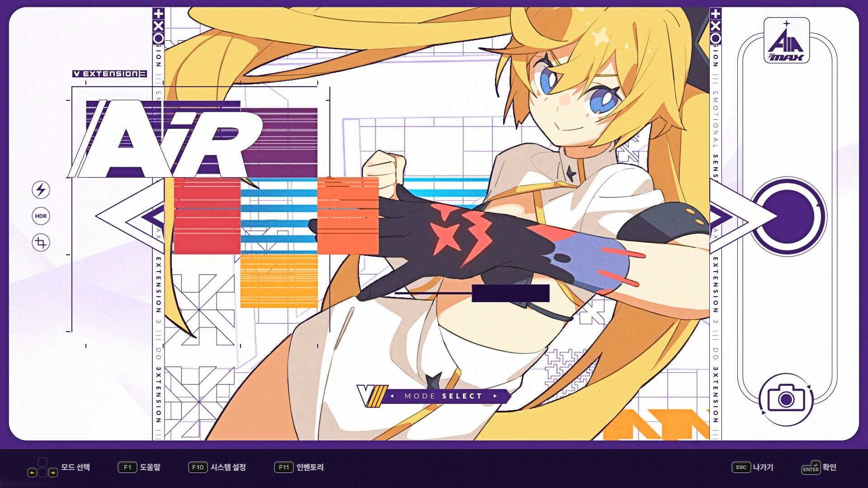Click the crop/screen adjust icon

pyautogui.click(x=41, y=243)
